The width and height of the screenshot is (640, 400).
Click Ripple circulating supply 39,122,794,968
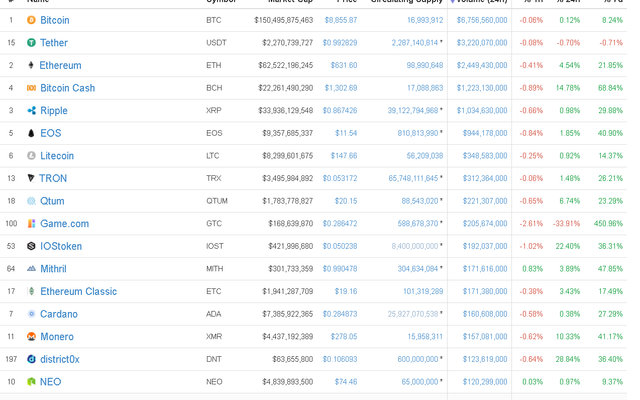click(x=413, y=110)
